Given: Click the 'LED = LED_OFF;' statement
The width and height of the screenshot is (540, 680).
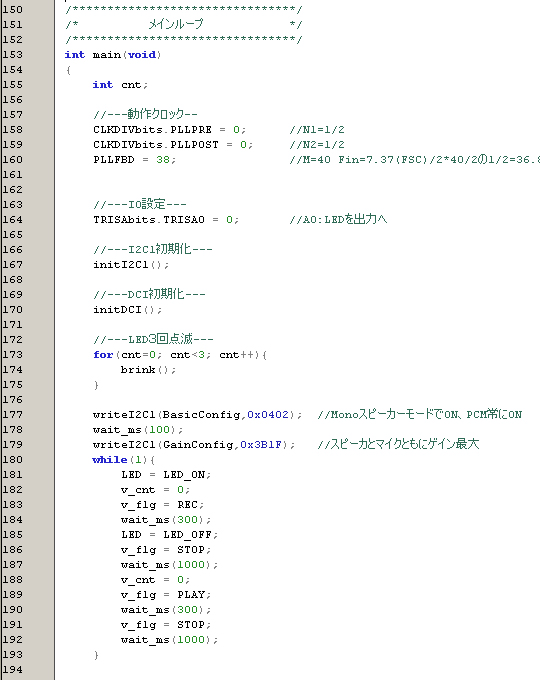Looking at the screenshot, I should coord(170,535).
